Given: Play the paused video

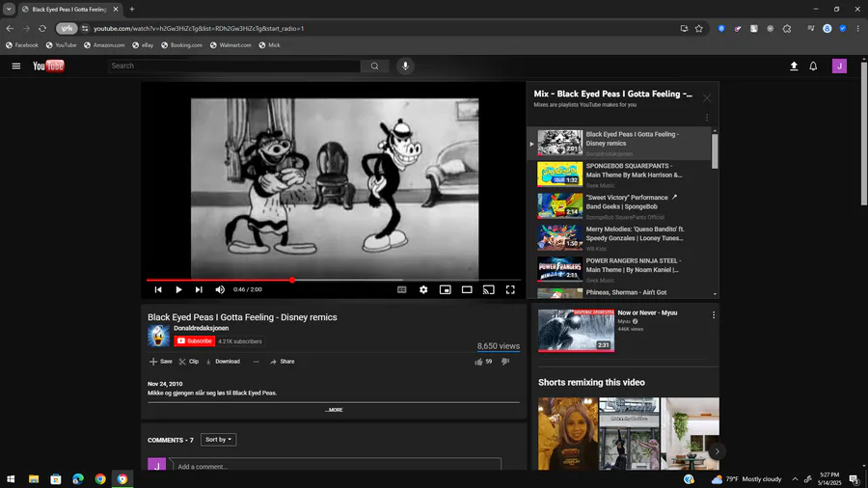Looking at the screenshot, I should pos(178,289).
